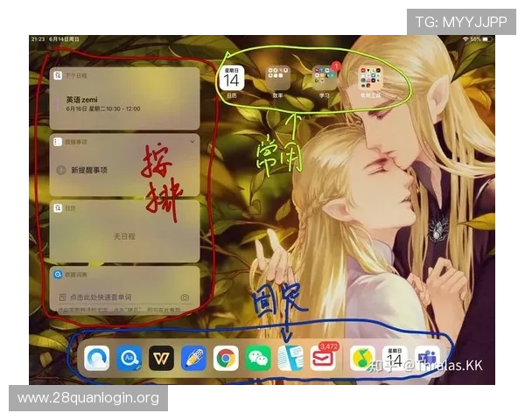Tap the plus circle beside 新提醒事项
Viewport: 525px width, 420px height.
tap(61, 170)
